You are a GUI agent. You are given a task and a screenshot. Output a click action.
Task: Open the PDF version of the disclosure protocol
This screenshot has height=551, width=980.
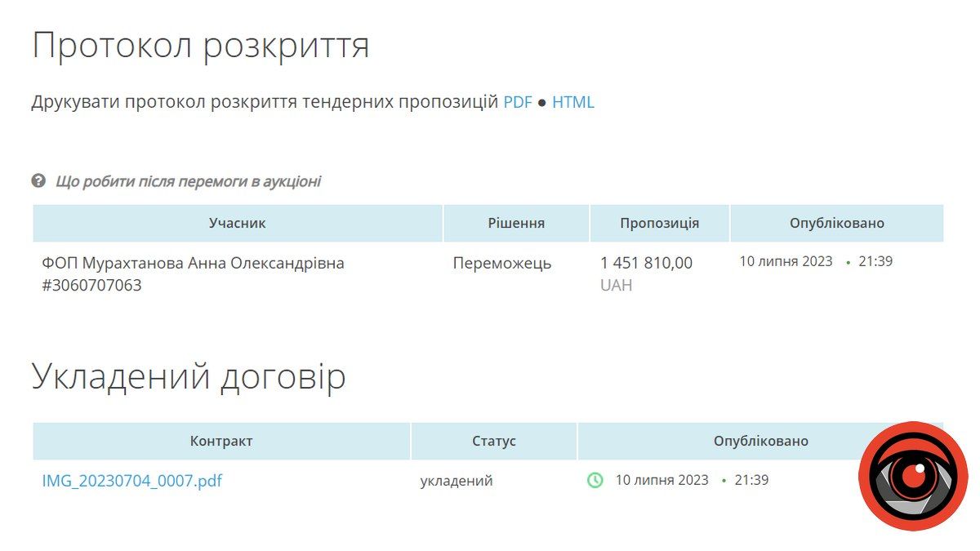[520, 102]
